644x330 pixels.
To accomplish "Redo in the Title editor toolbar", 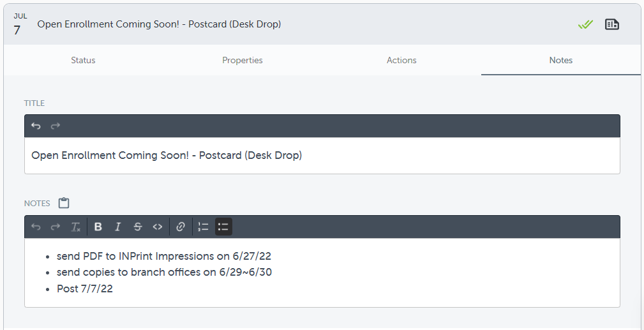I will [56, 126].
